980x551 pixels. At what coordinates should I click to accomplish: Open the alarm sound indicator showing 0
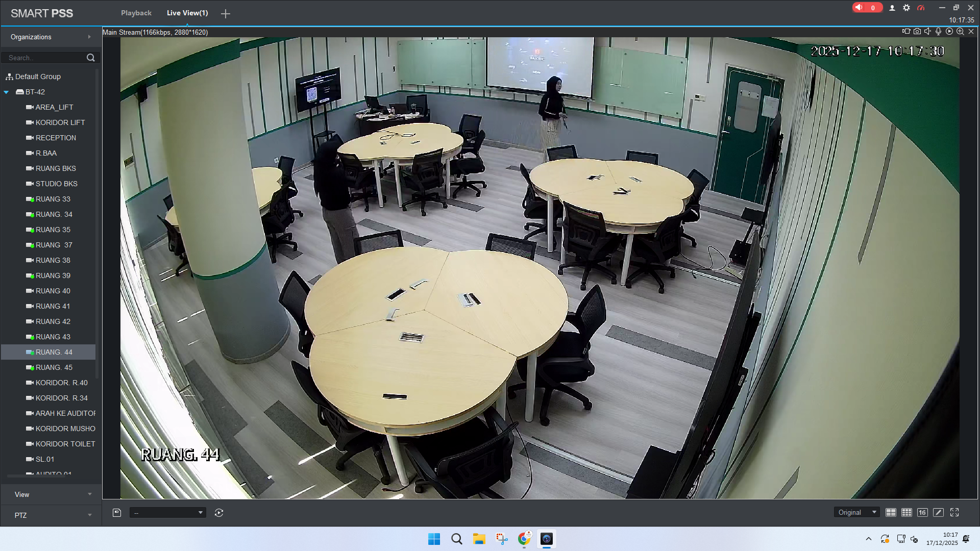(867, 8)
